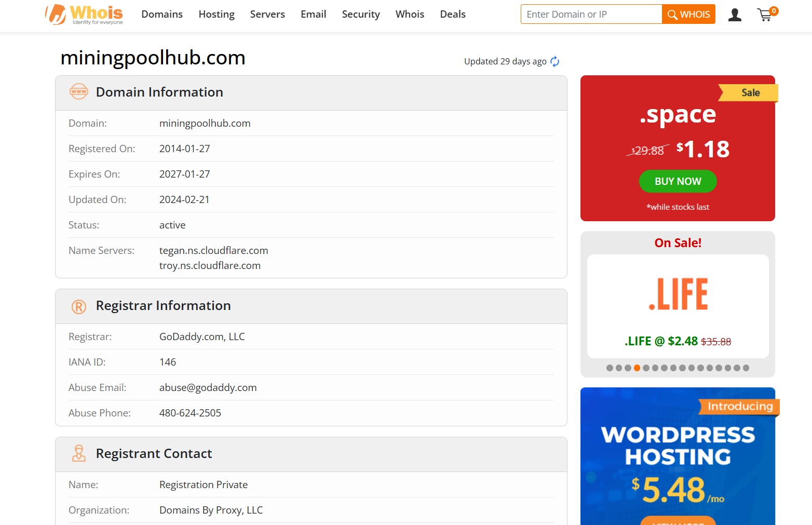Select the fourth highlighted carousel dot
This screenshot has height=525, width=812.
637,368
